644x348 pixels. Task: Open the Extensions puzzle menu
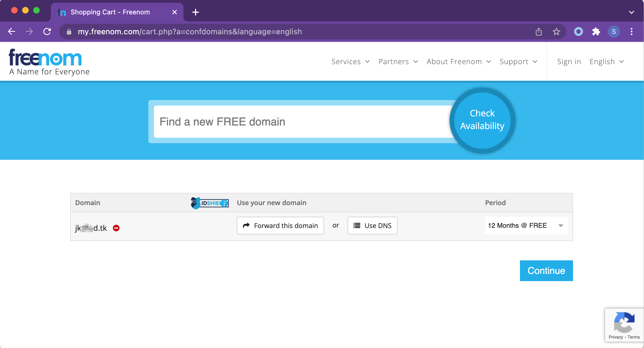click(x=596, y=32)
